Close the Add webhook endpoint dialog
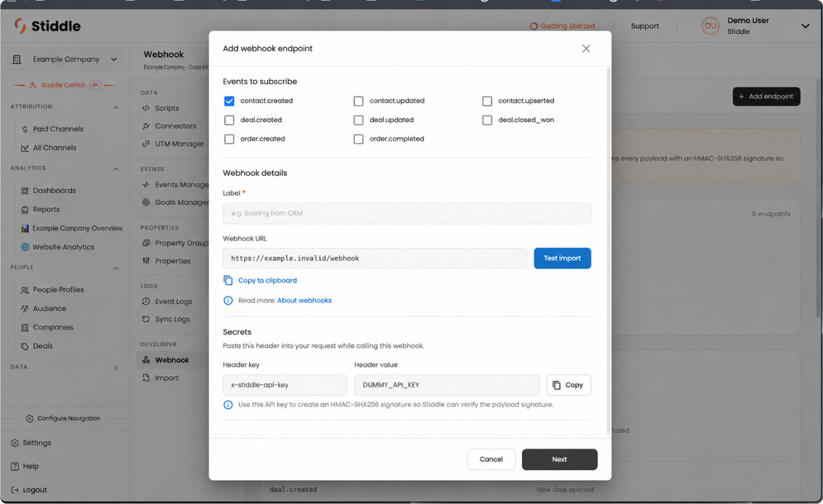The image size is (823, 504). 586,49
